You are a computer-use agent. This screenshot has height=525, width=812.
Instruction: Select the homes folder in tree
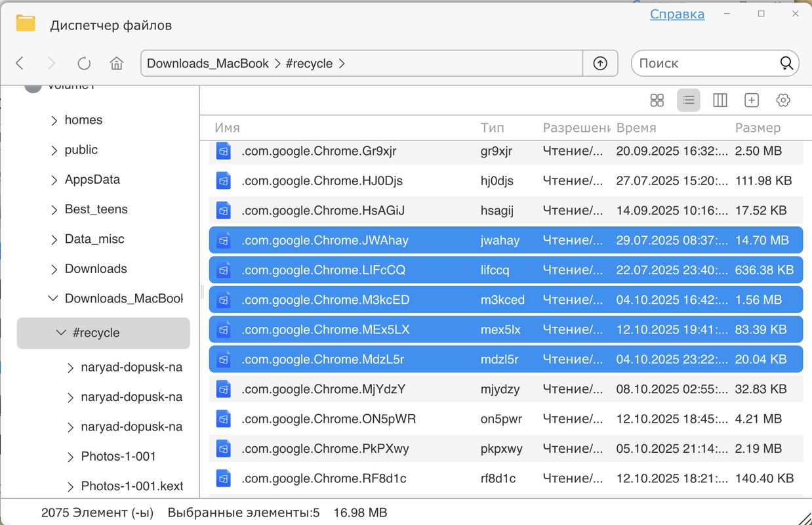click(x=83, y=120)
